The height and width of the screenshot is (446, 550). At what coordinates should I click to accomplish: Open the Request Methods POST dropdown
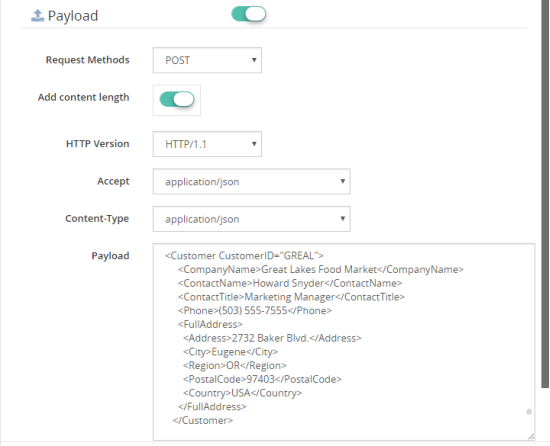pyautogui.click(x=207, y=60)
